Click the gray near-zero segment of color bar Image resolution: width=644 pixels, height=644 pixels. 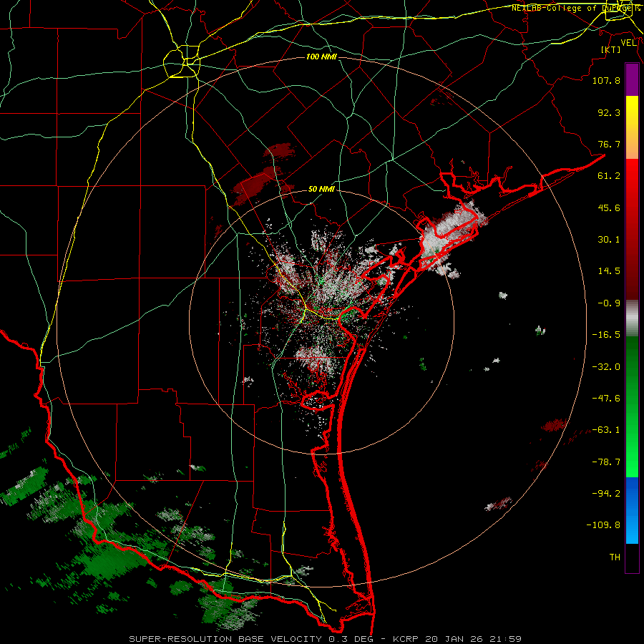pyautogui.click(x=632, y=317)
